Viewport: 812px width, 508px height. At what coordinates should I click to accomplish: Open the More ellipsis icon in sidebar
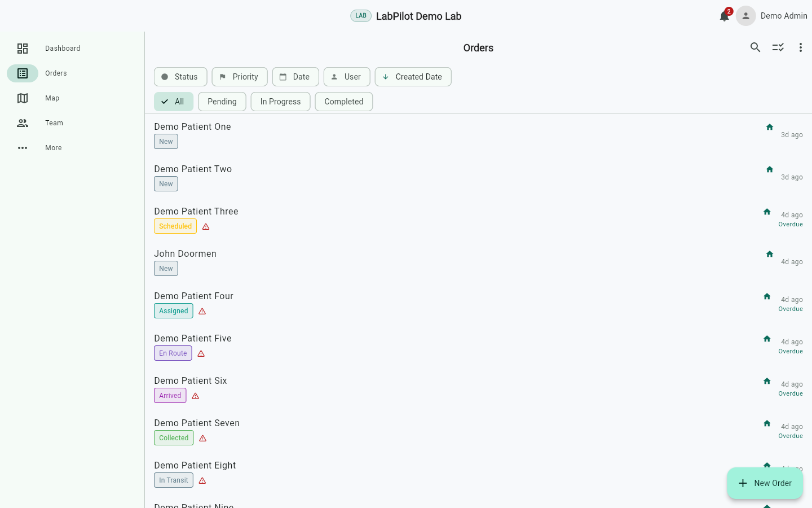coord(23,148)
